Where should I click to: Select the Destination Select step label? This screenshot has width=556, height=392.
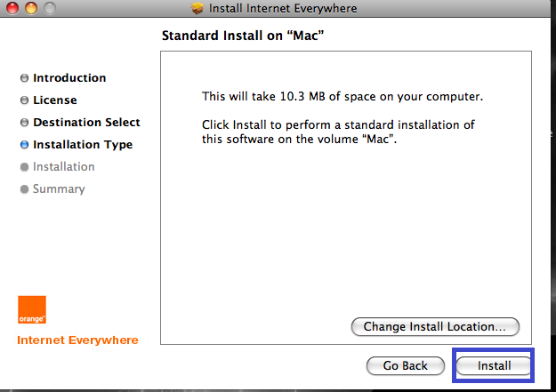[x=86, y=123]
